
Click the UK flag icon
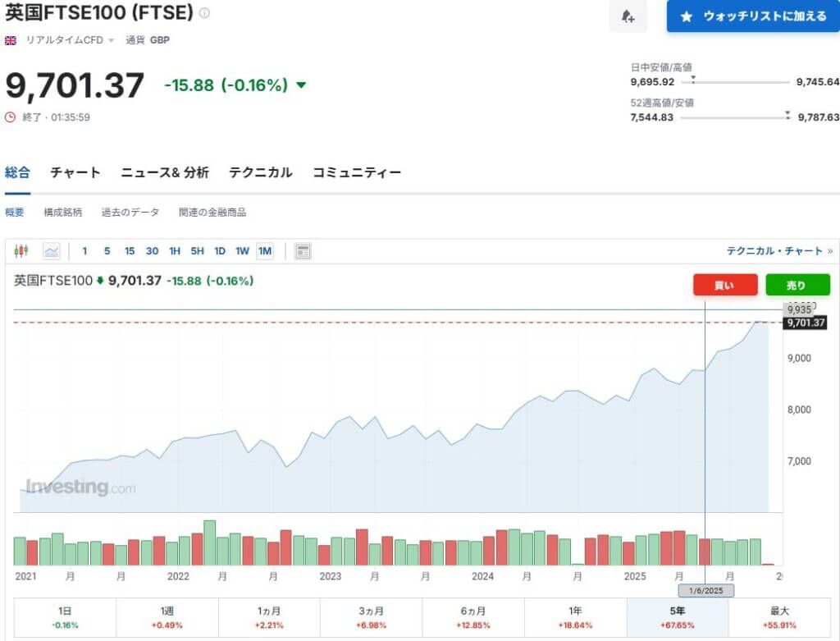(11, 40)
